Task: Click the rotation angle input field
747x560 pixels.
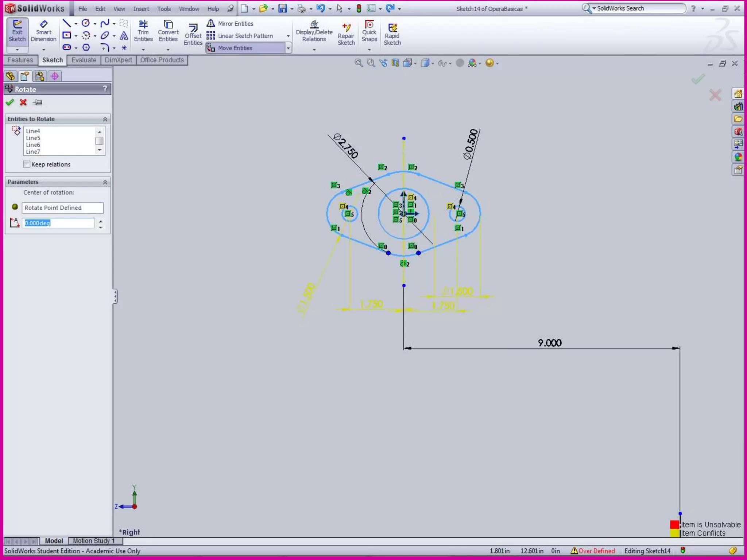Action: click(x=58, y=223)
